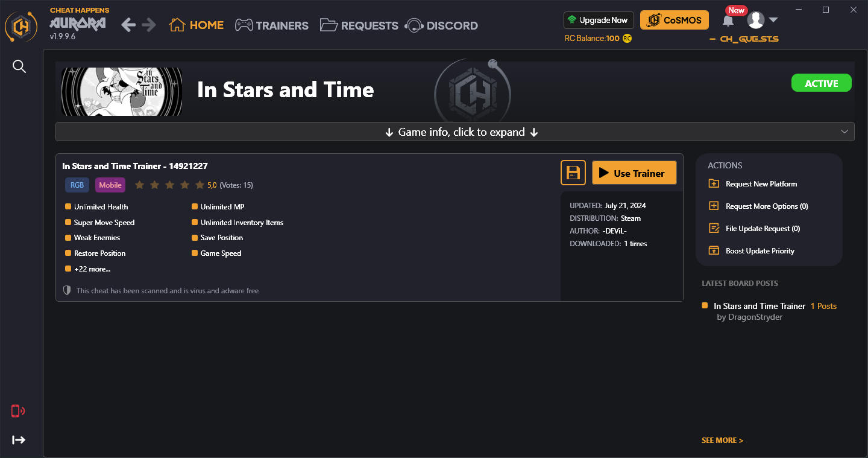Click the user profile avatar
This screenshot has height=458, width=868.
click(756, 20)
